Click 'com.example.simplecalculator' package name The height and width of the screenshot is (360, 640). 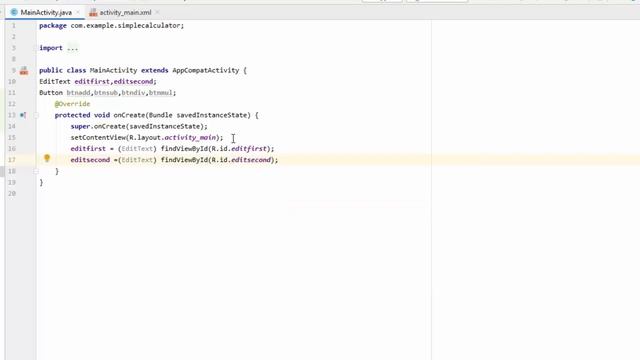point(126,26)
